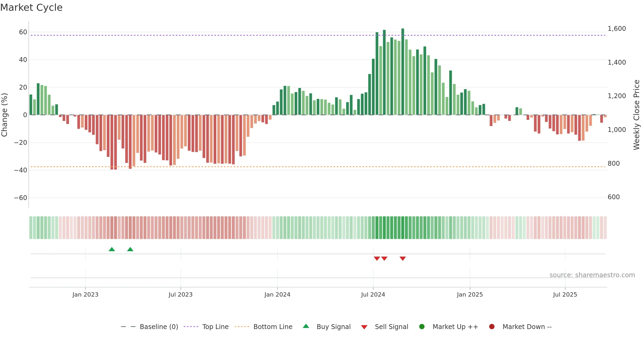The height and width of the screenshot is (362, 644).
Task: Click the green Buy Signal triangle in the legend
Action: (306, 326)
